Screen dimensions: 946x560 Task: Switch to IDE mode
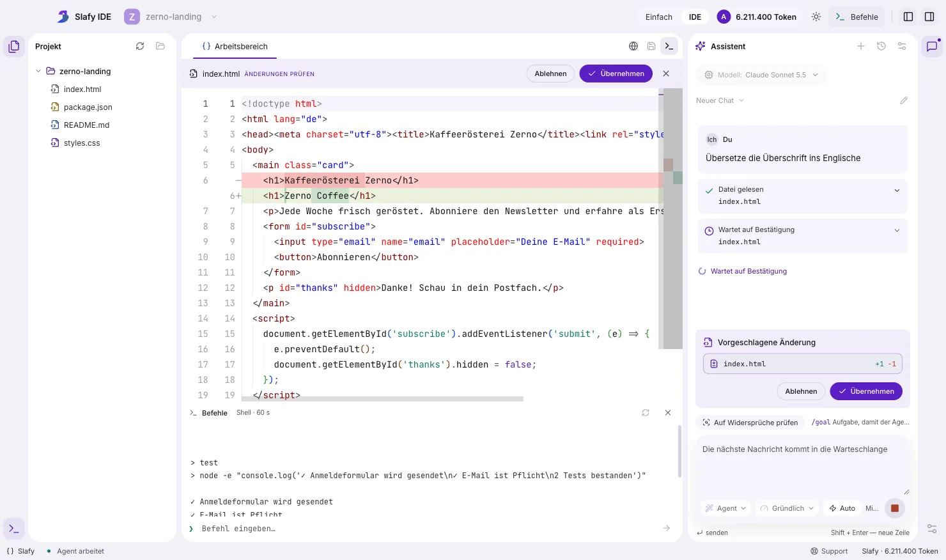(695, 17)
